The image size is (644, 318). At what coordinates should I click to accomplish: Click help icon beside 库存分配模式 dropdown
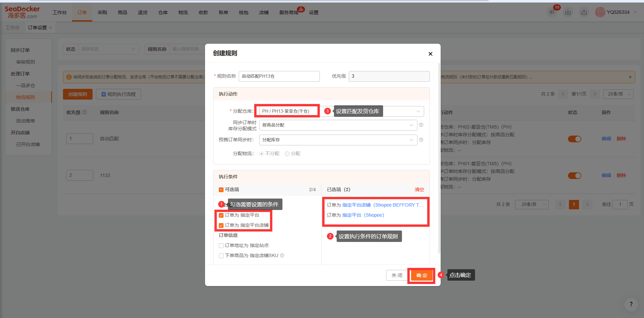[421, 125]
